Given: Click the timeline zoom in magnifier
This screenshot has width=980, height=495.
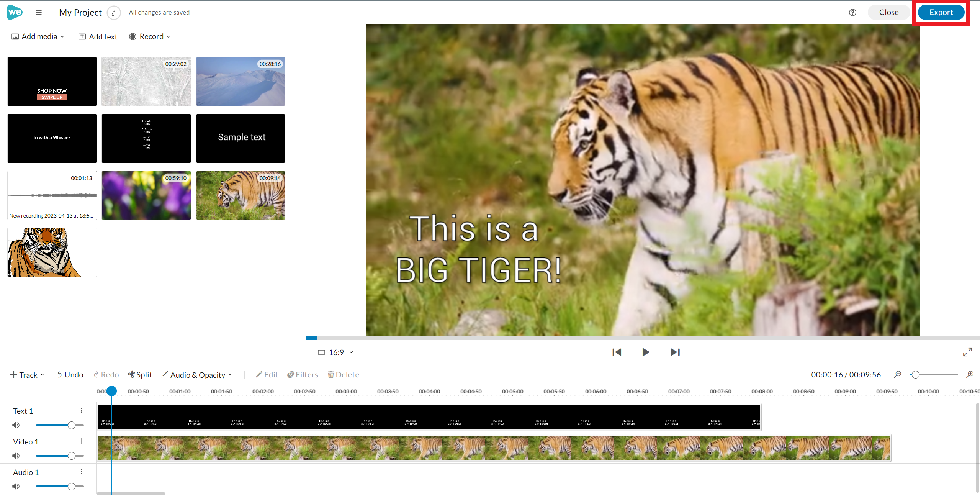Looking at the screenshot, I should point(970,374).
